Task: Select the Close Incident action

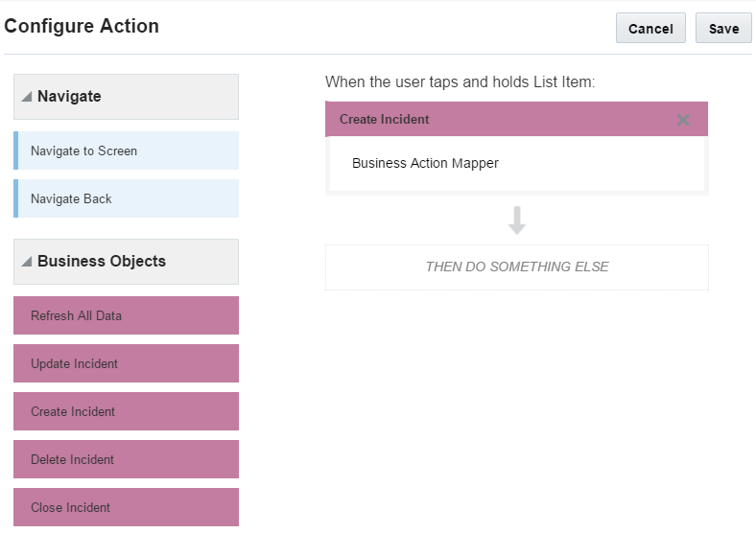Action: 126,507
